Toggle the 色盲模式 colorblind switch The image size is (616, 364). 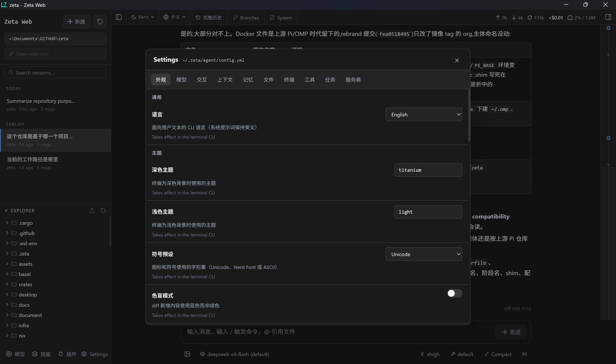point(455,293)
